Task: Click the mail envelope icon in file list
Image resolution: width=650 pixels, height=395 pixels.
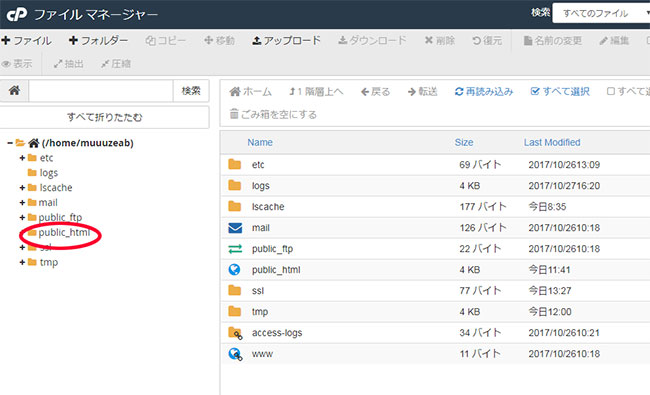Action: tap(235, 228)
